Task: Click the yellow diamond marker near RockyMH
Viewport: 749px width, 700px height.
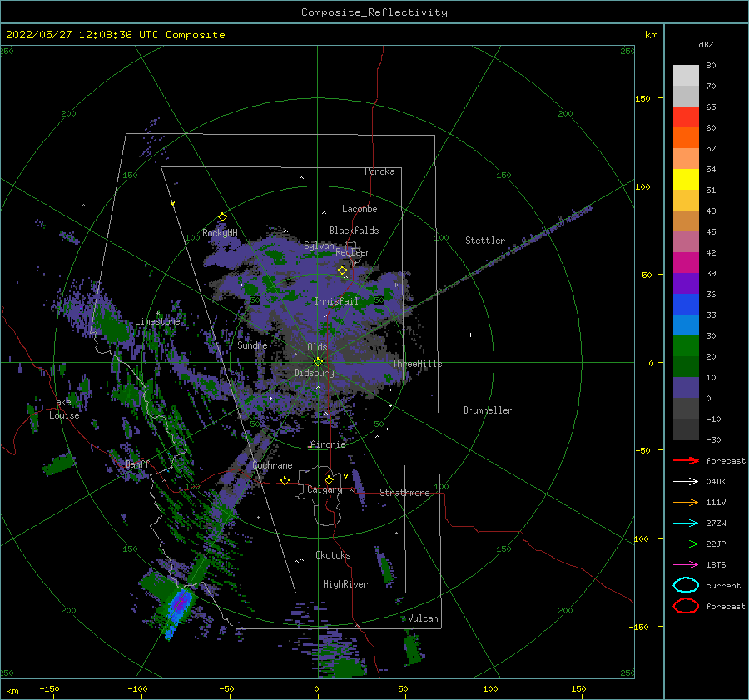Action: click(x=222, y=217)
